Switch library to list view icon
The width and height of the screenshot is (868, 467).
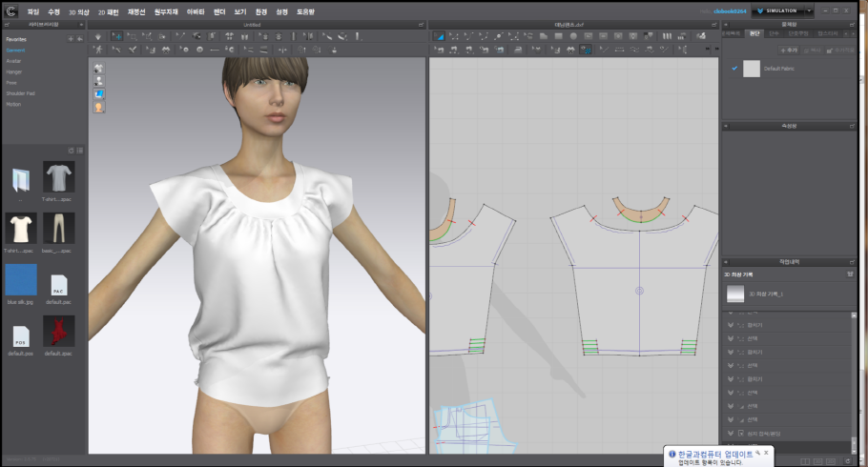tap(80, 151)
